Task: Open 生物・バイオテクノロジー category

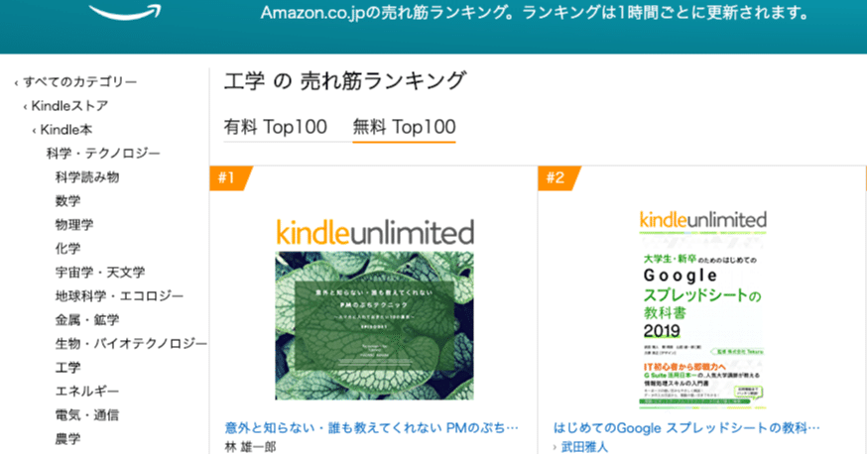Action: tap(131, 344)
